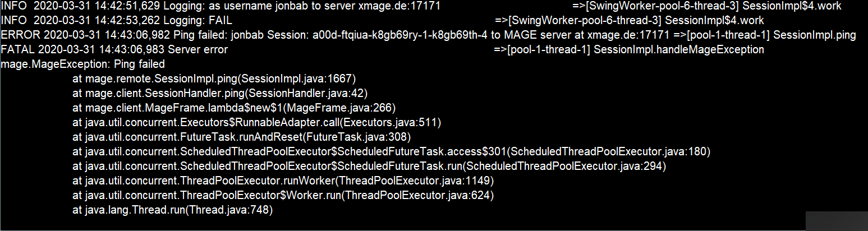Select the SessionHandler.java:42 stack frame
868x231 pixels.
(x=220, y=93)
